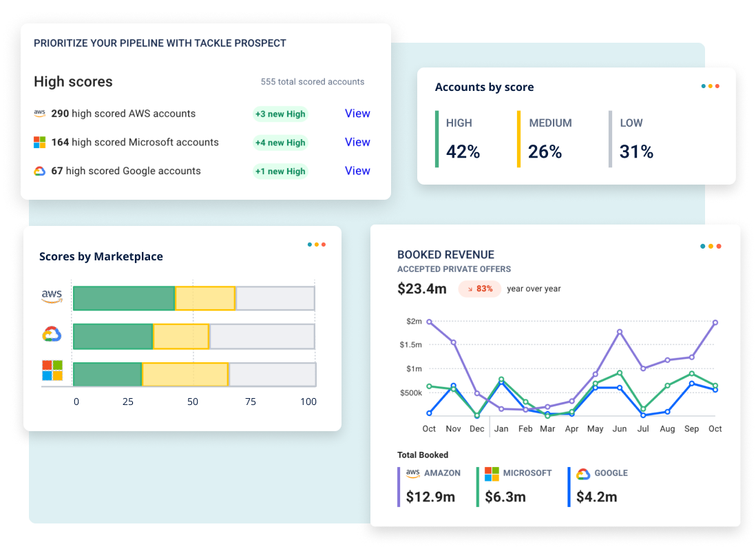756x551 pixels.
Task: View high scored AWS accounts
Action: tap(357, 114)
